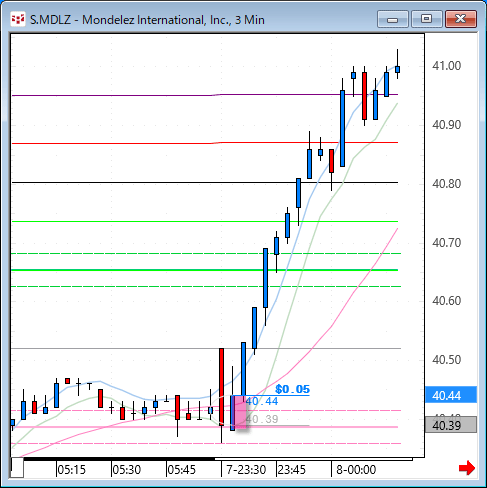Select the red horizontal level line

205,143
